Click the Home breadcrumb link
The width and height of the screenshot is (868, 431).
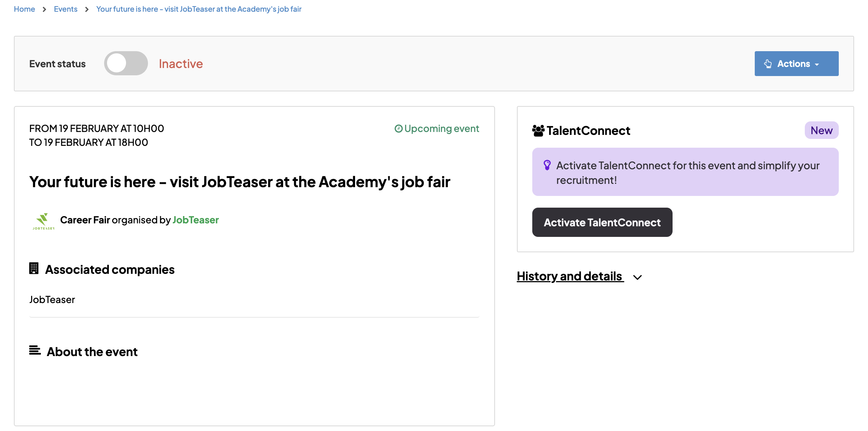pyautogui.click(x=24, y=9)
